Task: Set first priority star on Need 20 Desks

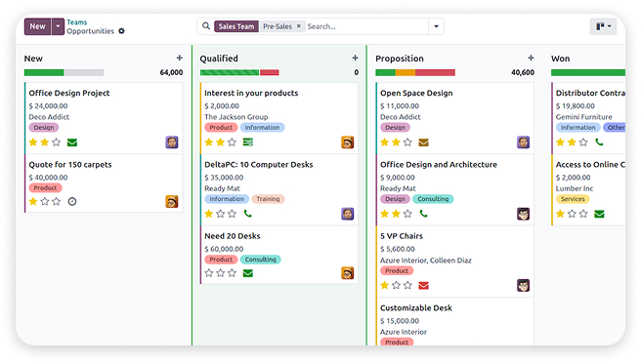Action: (209, 273)
